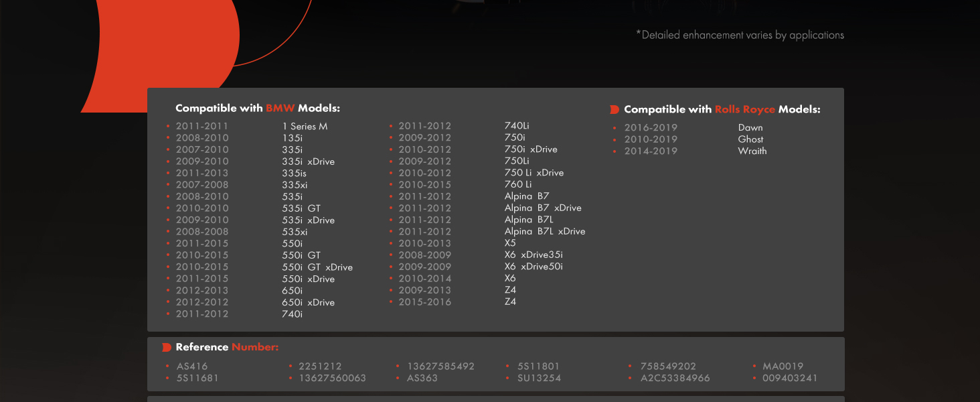Click the "2011-2013" year range
The height and width of the screenshot is (402, 980).
[x=202, y=173]
